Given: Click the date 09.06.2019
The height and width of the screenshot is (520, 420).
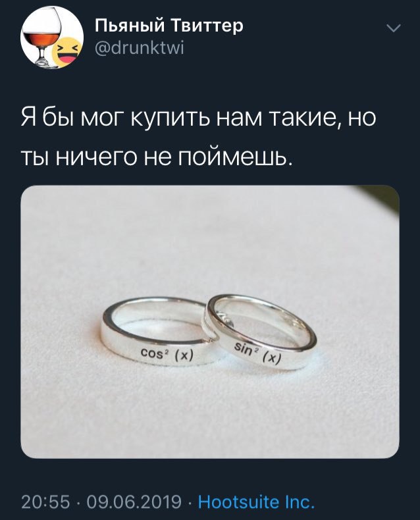Looking at the screenshot, I should click(134, 502).
